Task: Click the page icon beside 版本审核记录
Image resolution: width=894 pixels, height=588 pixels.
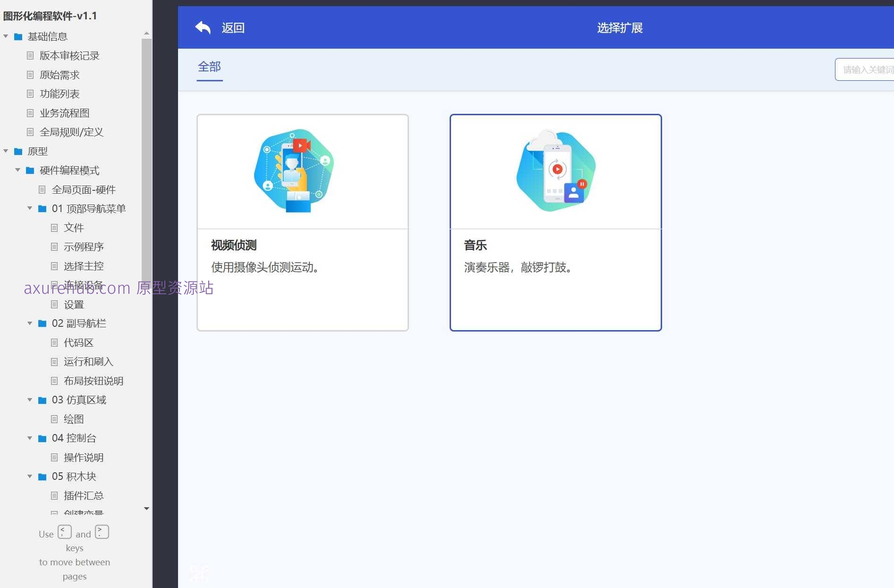Action: 30,56
